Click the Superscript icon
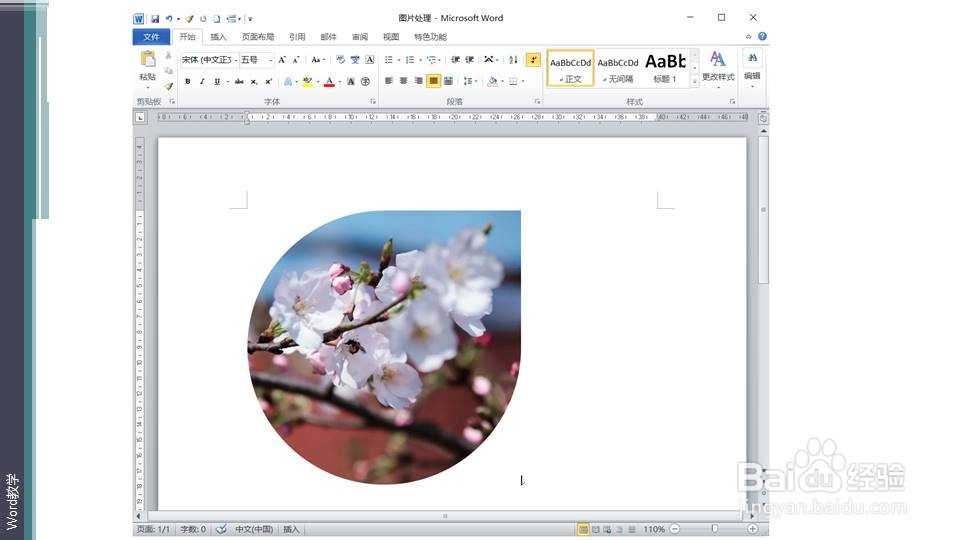The height and width of the screenshot is (540, 960). coord(268,81)
